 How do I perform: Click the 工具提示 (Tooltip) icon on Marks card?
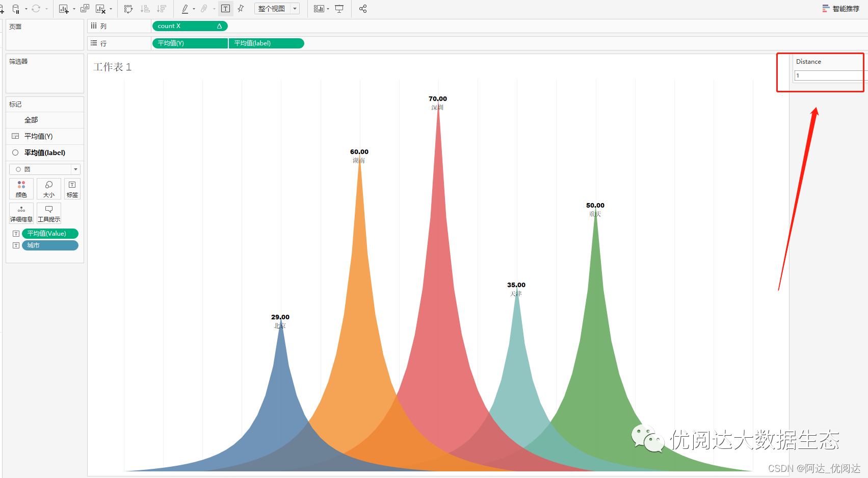tap(48, 213)
